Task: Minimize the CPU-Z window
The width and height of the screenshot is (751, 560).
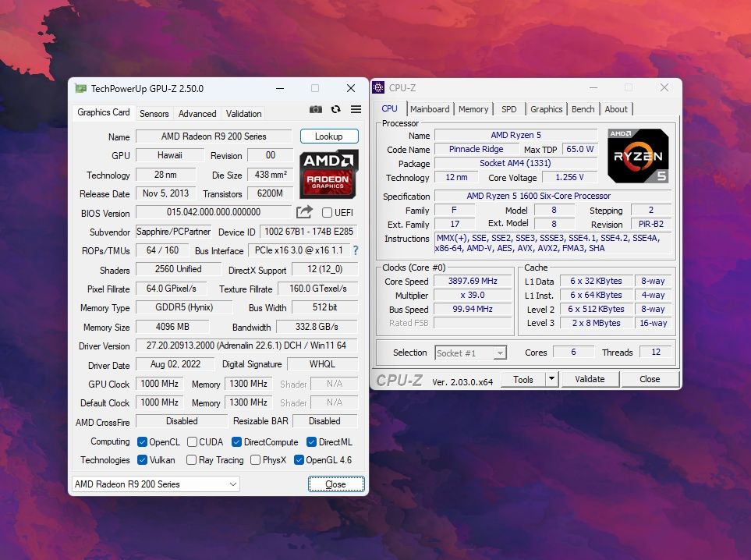Action: [x=593, y=87]
